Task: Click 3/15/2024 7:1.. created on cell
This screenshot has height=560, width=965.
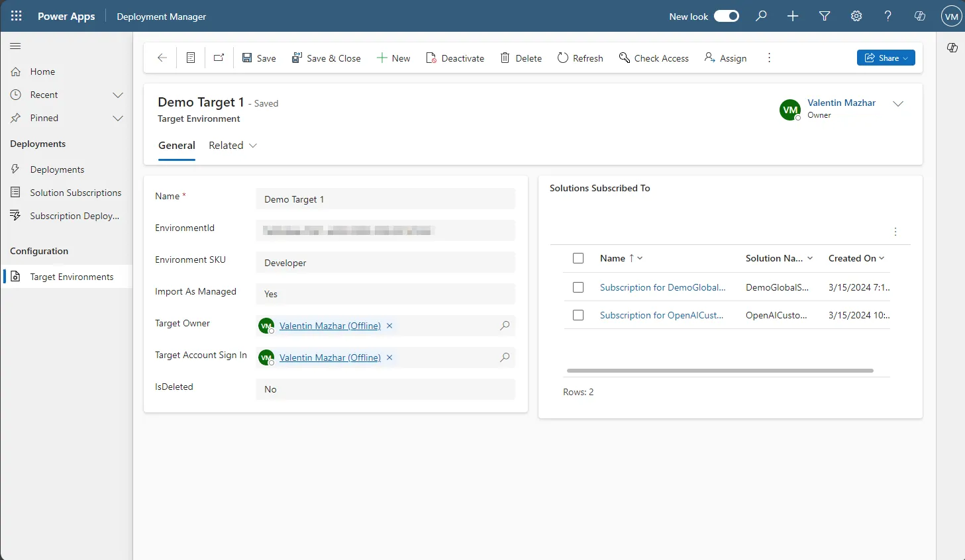Action: (859, 287)
